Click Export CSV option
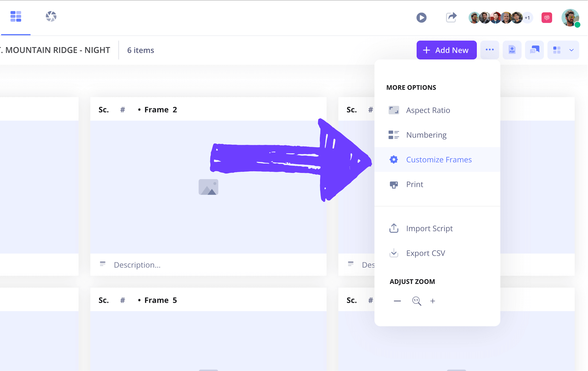This screenshot has height=371, width=588. 437,253
